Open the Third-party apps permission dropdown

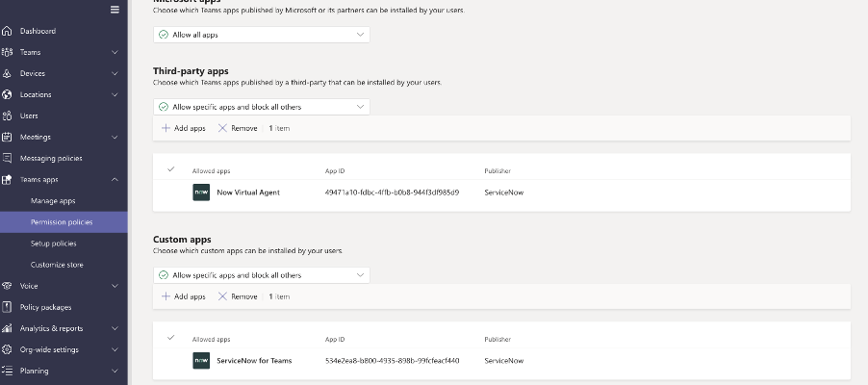262,107
